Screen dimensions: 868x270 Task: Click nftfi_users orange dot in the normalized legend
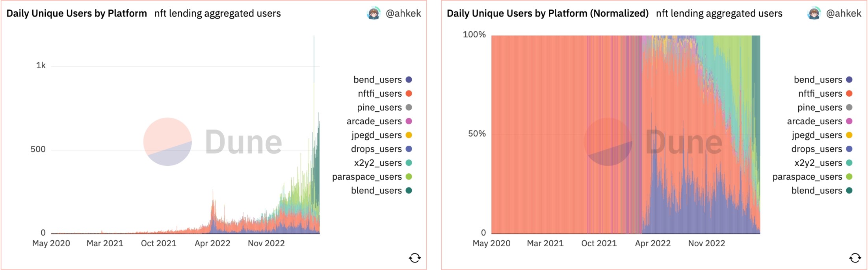849,94
